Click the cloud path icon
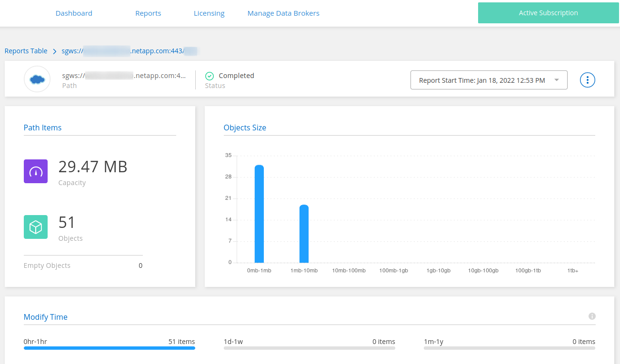The width and height of the screenshot is (620, 364). (x=37, y=79)
